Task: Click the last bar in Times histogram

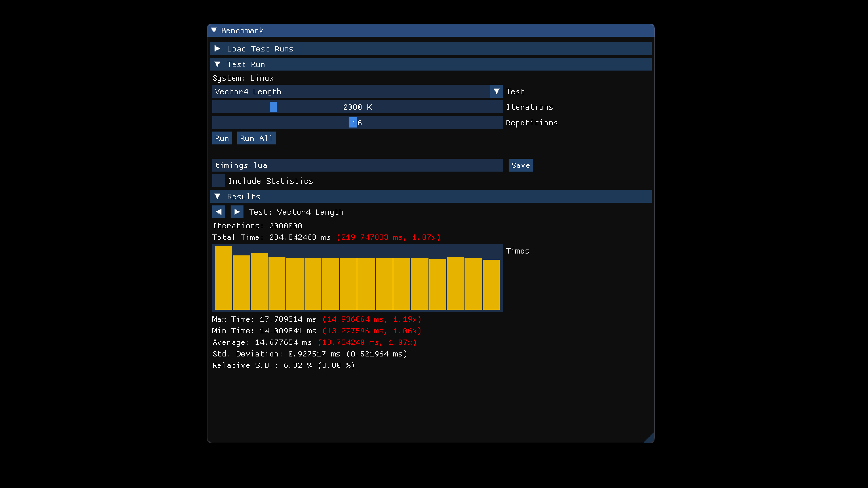Action: click(491, 285)
